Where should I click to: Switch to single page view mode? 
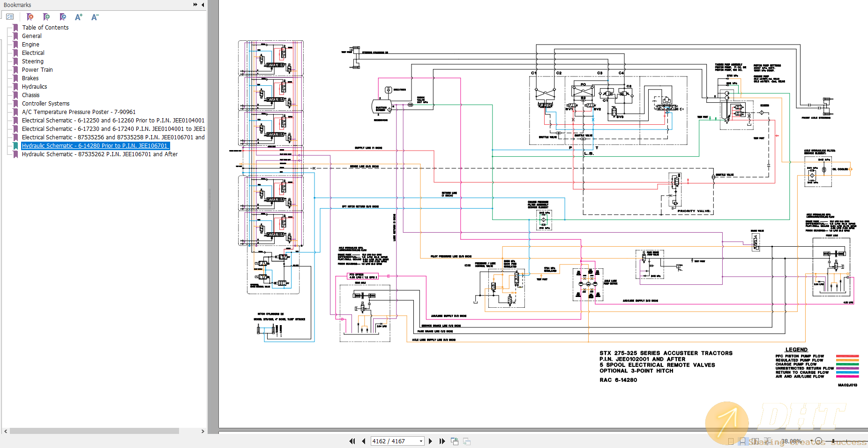point(731,441)
